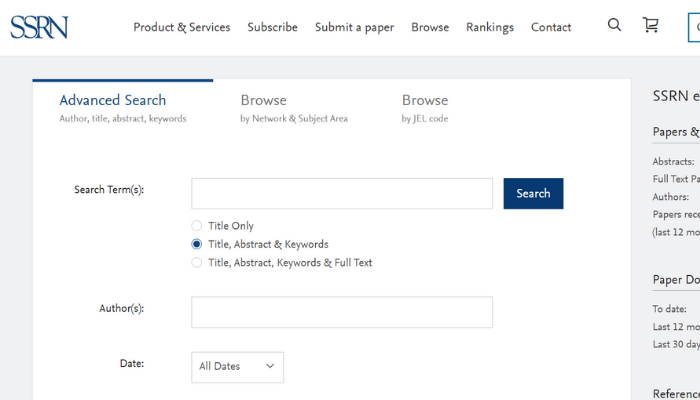This screenshot has height=400, width=700.
Task: Open the Browse item in top navigation
Action: point(430,27)
